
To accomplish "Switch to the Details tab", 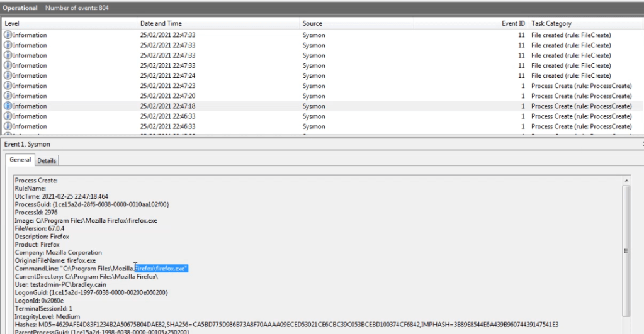I will [x=47, y=160].
